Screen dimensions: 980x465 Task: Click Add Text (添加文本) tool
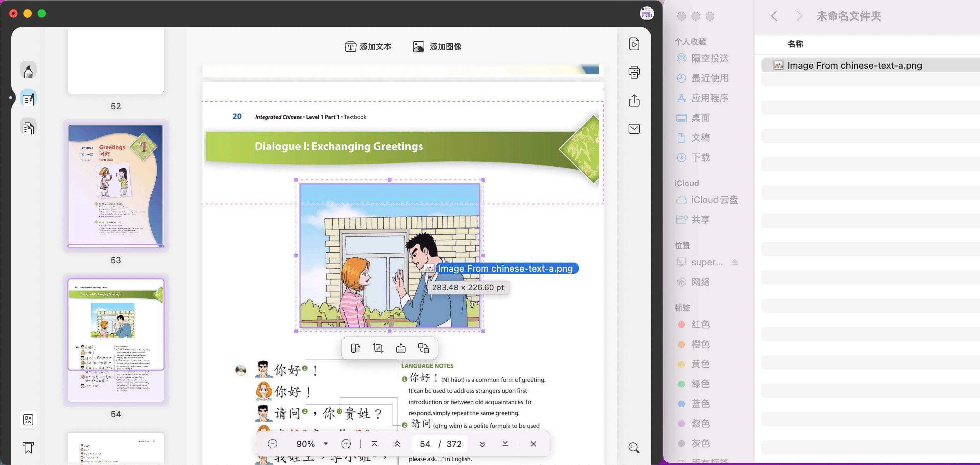click(x=368, y=46)
